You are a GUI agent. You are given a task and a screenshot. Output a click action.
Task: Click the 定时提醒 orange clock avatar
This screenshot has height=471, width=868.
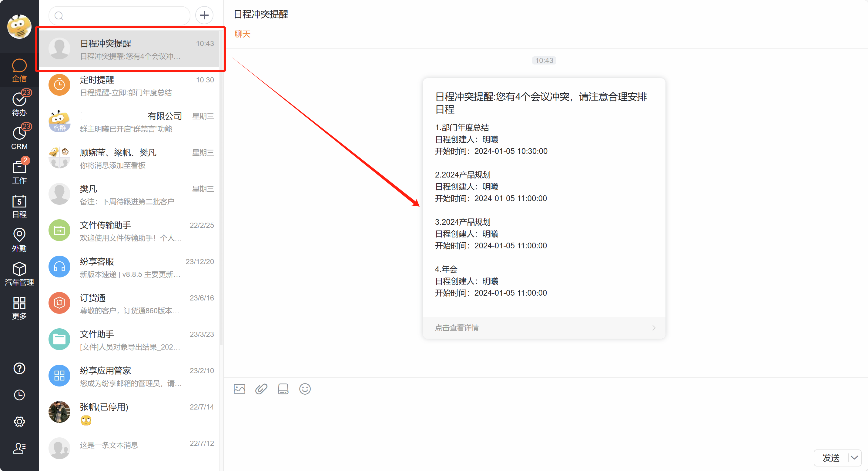(59, 85)
